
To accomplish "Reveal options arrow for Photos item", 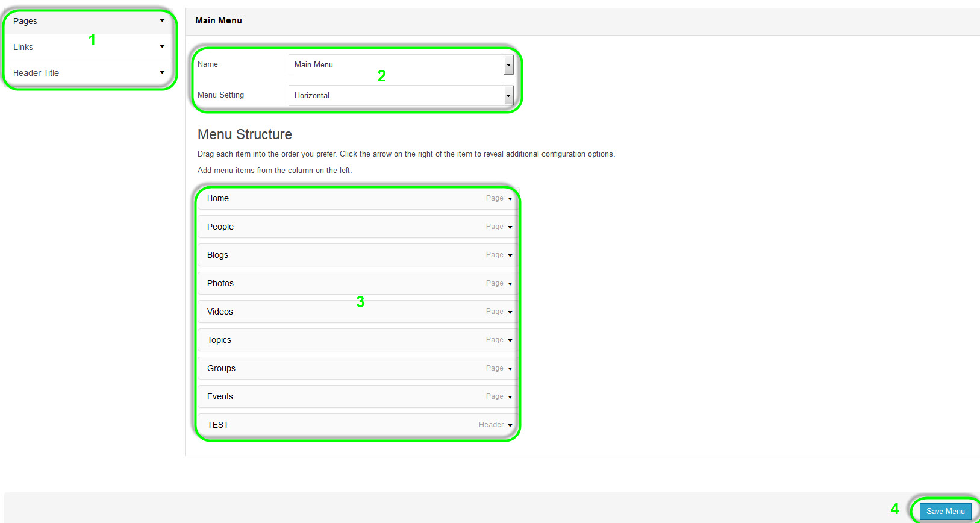I will coord(510,284).
